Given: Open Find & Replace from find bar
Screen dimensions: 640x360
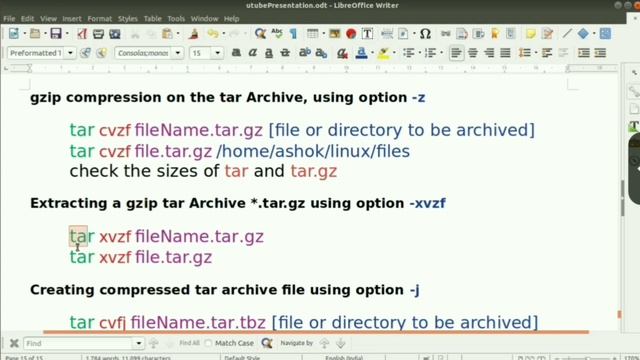Looking at the screenshot, I should tap(267, 343).
